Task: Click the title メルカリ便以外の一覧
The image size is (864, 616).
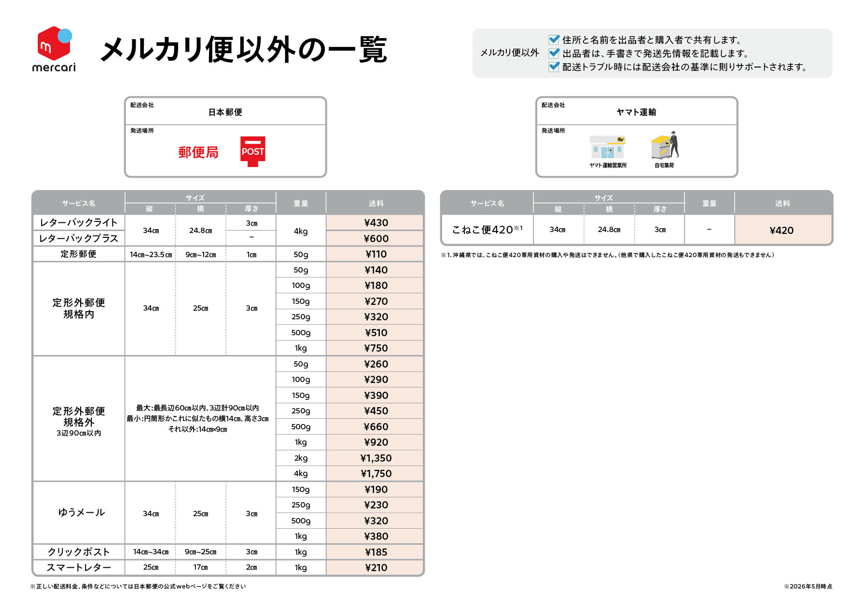Action: 244,50
